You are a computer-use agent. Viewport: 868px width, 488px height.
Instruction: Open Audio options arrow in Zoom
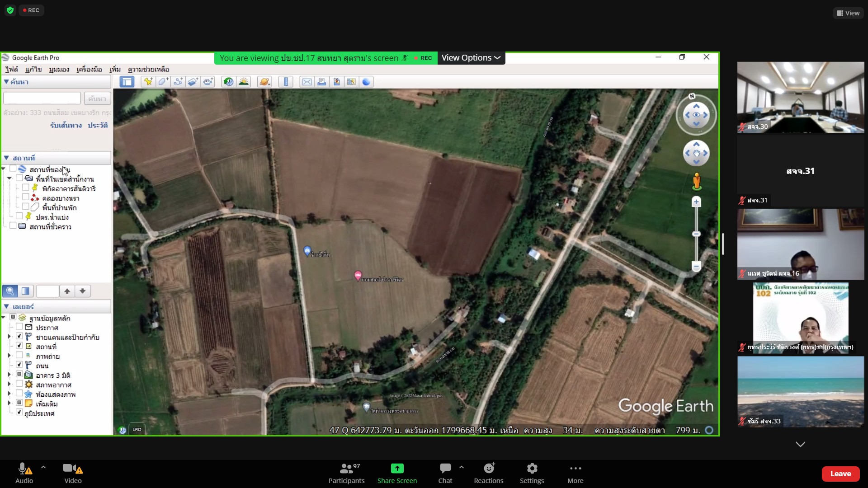click(43, 467)
